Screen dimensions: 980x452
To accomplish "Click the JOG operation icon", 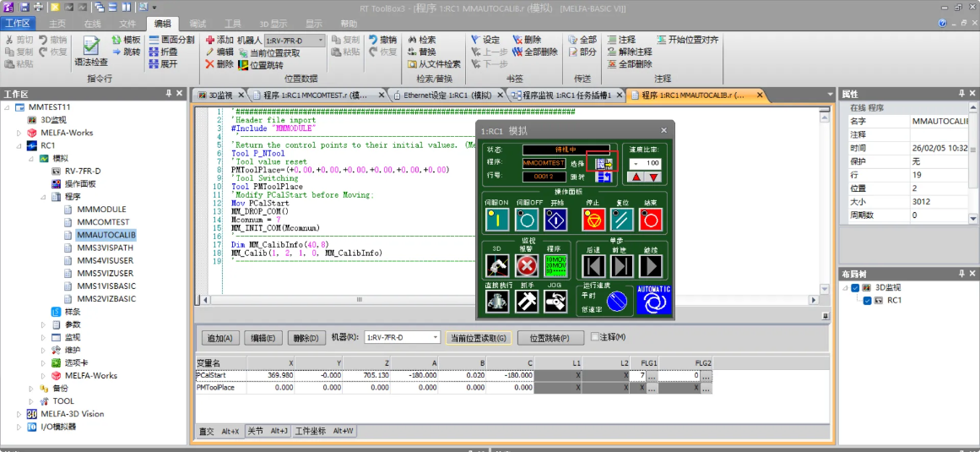I will point(555,302).
